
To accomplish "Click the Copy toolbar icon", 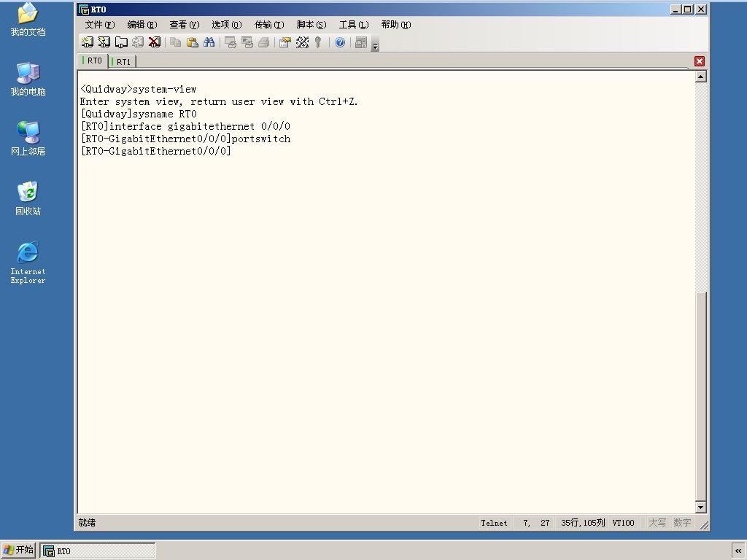I will [x=175, y=42].
